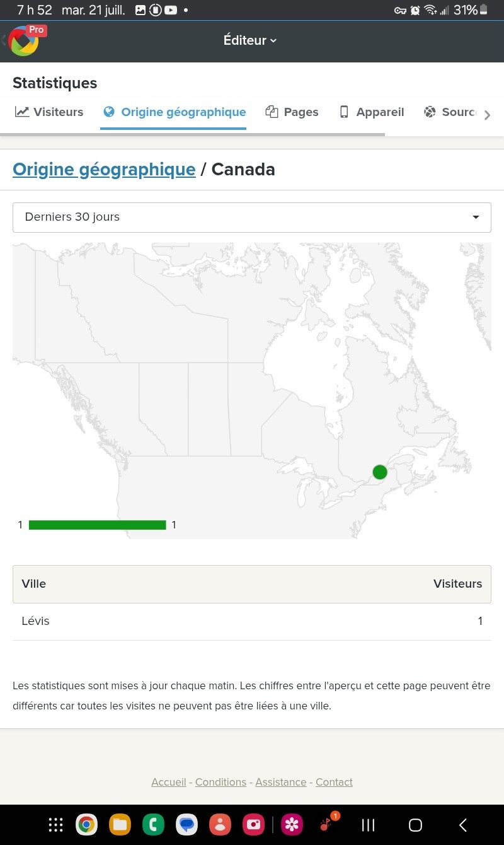Show more tabs with right chevron
This screenshot has width=504, height=845.
pos(487,115)
